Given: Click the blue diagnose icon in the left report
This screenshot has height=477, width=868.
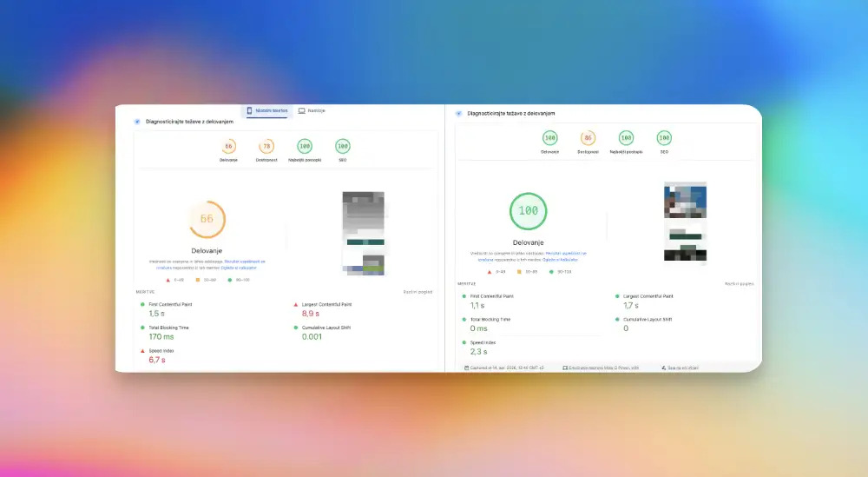Looking at the screenshot, I should 137,122.
